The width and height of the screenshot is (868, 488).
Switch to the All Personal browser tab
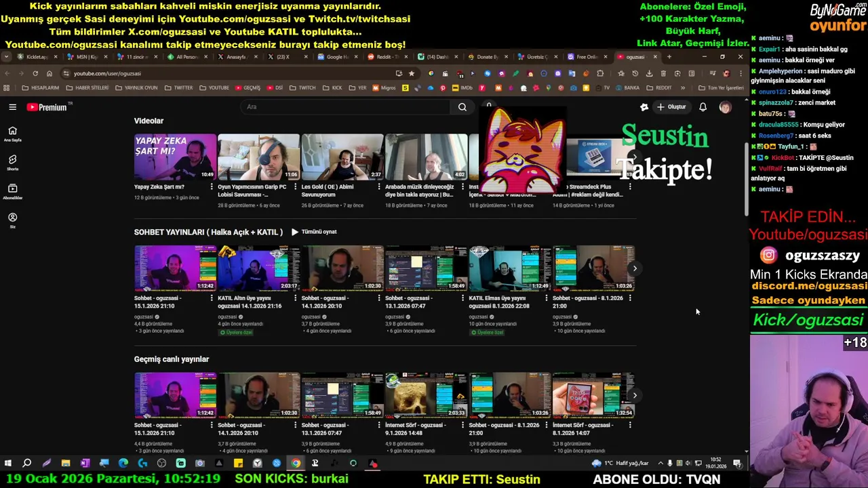coord(186,57)
